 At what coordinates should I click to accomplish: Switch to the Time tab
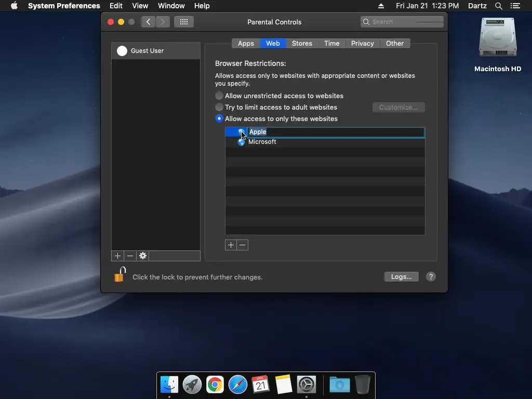click(332, 44)
